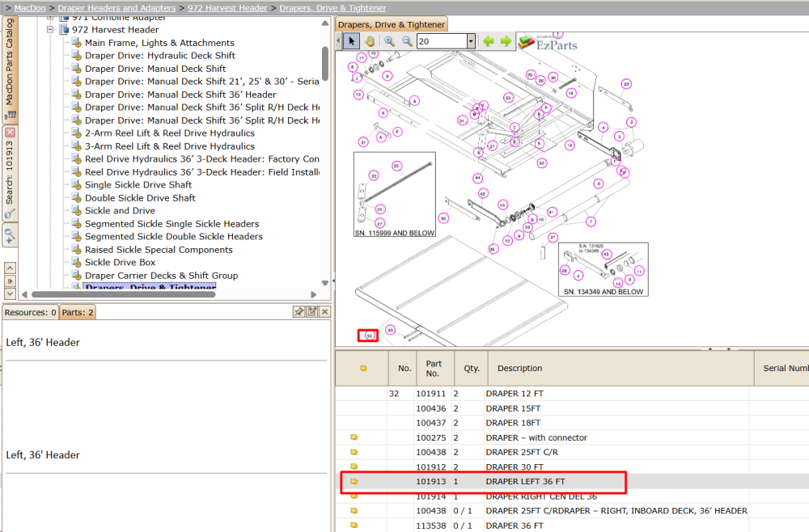The width and height of the screenshot is (809, 532).
Task: Close the Resources/Parts panel
Action: [324, 312]
